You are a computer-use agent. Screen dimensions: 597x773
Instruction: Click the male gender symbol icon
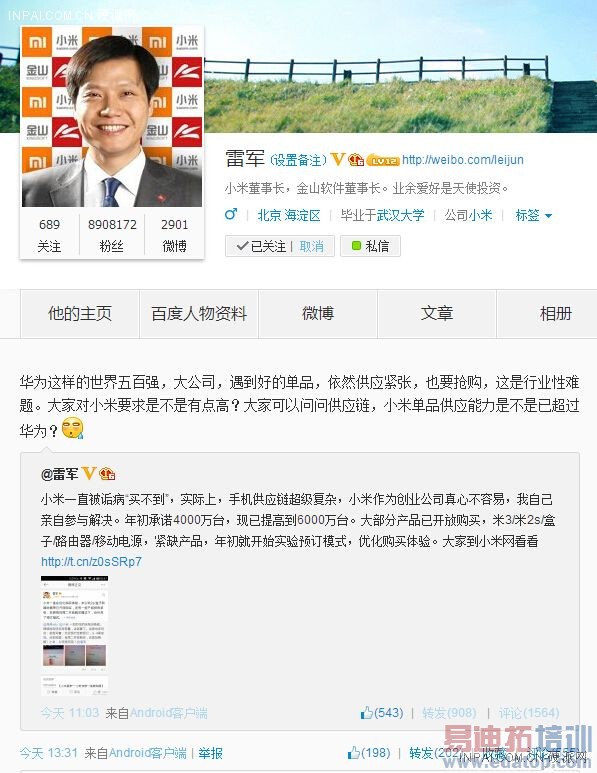coord(231,214)
